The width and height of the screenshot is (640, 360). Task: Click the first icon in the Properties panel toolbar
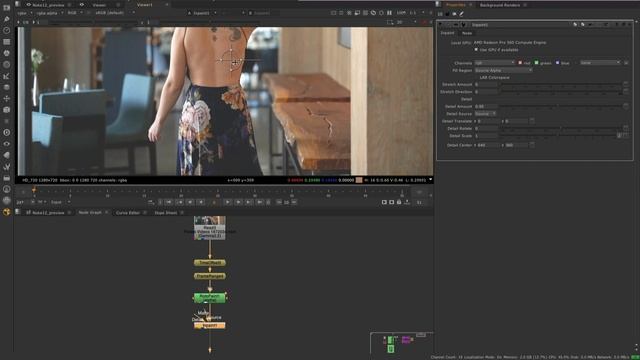440,14
